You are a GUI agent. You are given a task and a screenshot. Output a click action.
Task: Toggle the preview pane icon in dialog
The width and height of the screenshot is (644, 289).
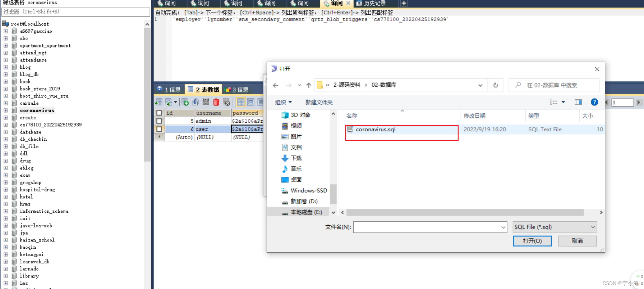tap(578, 102)
